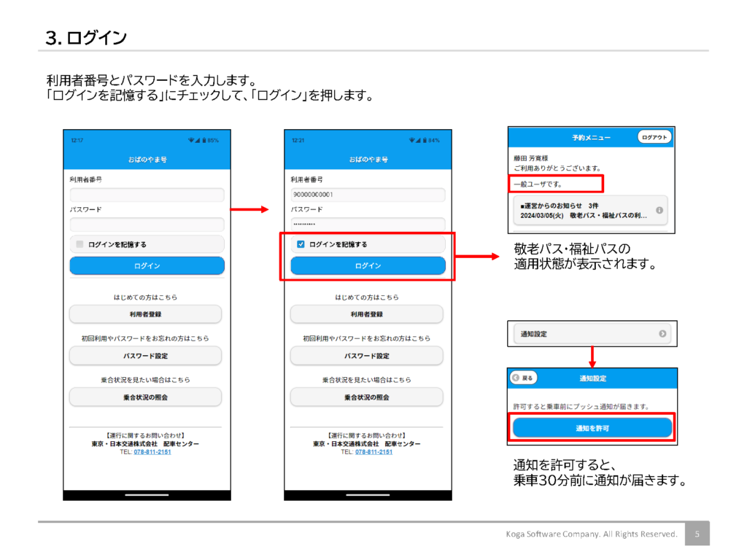Enable the unchecked ログインを記憶する checkbox
Viewport: 747px width, 560px height.
[80, 244]
